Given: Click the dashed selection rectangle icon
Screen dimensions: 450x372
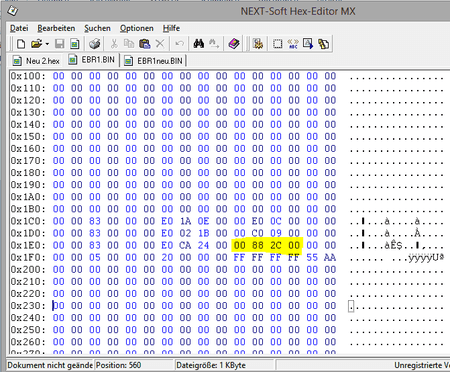Looking at the screenshot, I should (277, 44).
